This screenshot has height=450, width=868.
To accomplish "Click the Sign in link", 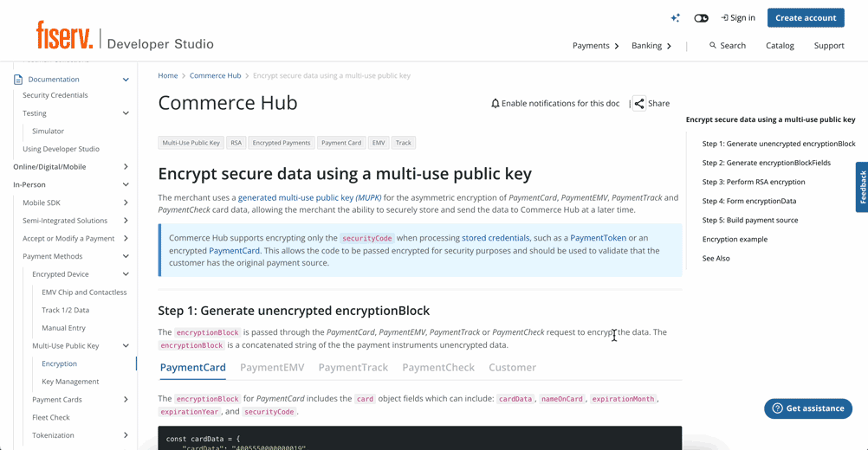I will [x=738, y=18].
